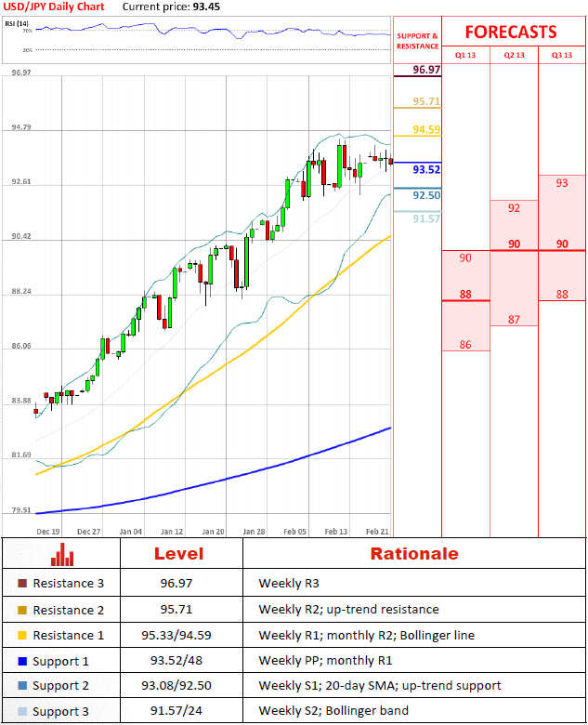Click the Feb 21 date axis label
This screenshot has width=588, height=725.
pos(377,532)
